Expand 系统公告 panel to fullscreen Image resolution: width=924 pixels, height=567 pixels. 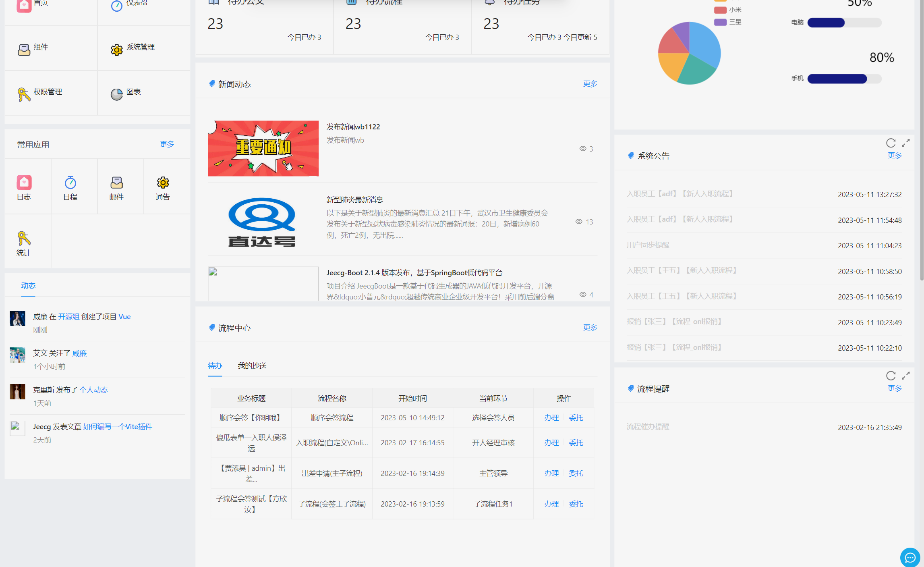[905, 143]
